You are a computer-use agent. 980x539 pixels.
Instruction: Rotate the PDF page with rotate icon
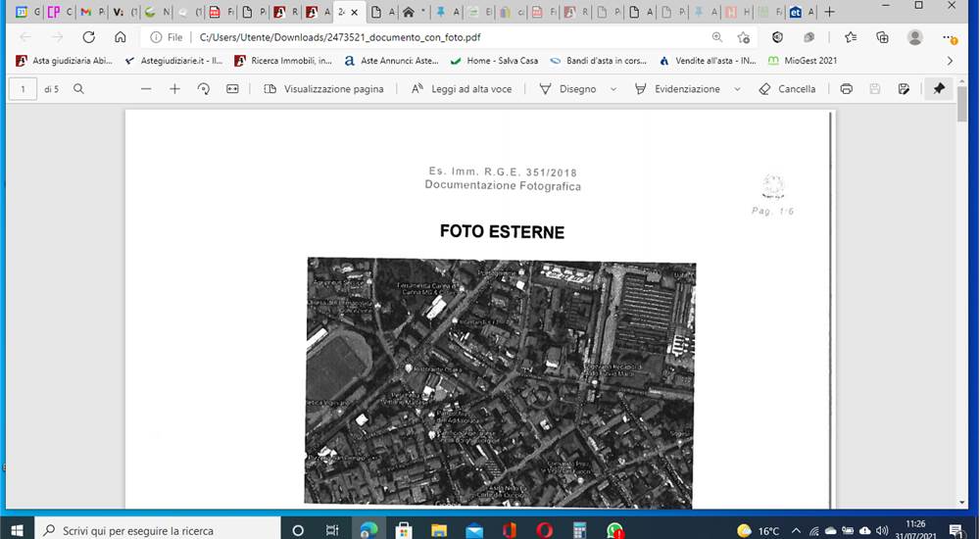coord(204,89)
